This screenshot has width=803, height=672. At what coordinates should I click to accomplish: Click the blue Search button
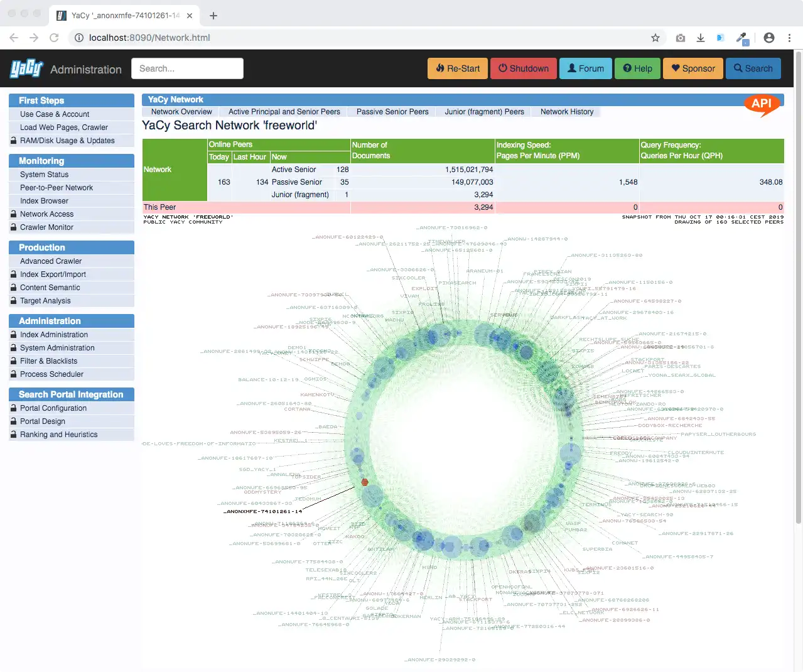(x=753, y=68)
